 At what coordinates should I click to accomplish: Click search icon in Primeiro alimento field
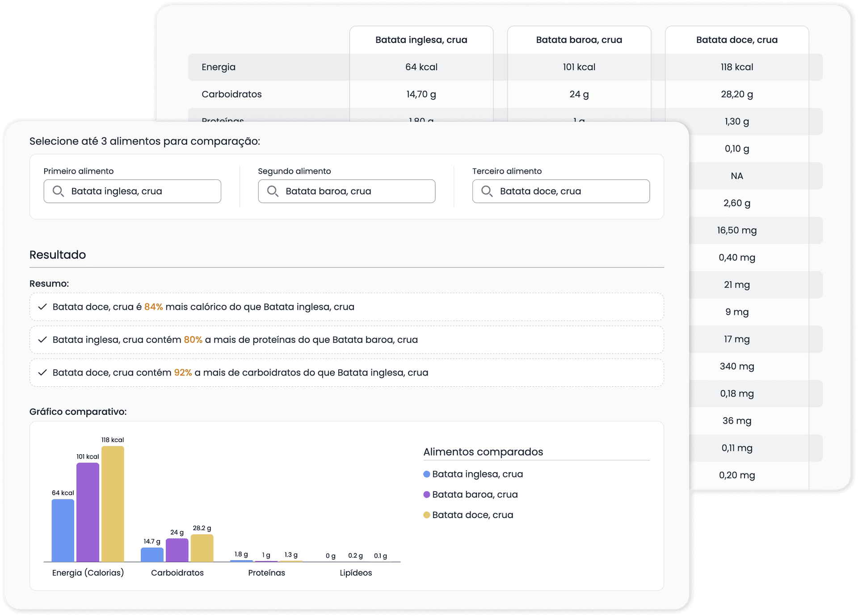click(x=58, y=191)
